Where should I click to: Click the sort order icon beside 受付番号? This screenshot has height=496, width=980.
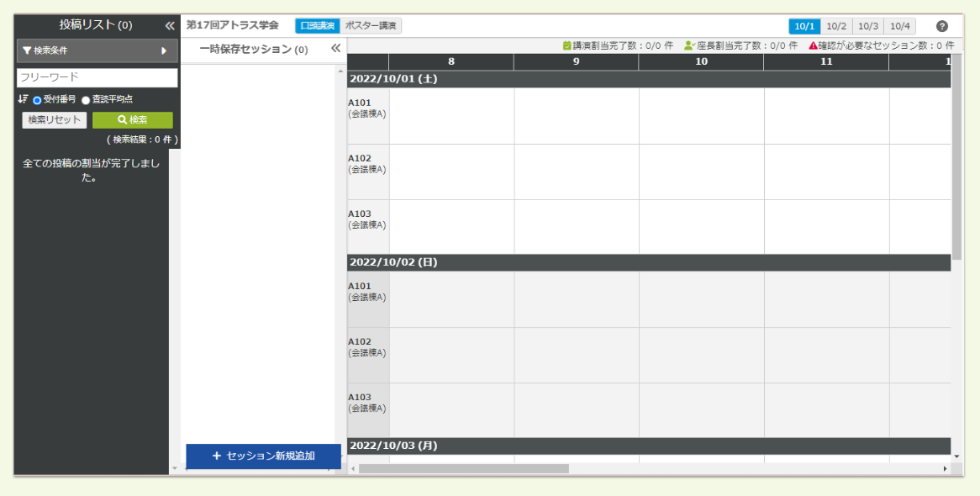[x=23, y=99]
